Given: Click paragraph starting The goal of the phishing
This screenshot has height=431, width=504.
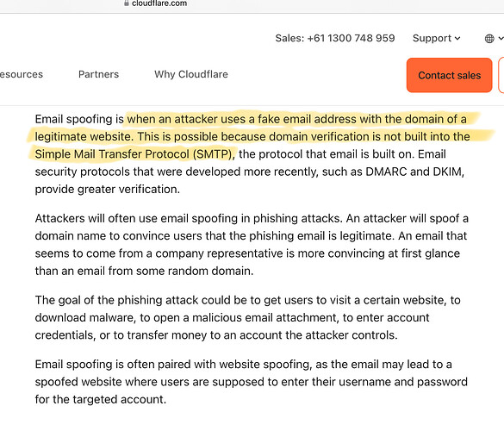Looking at the screenshot, I should tap(247, 318).
